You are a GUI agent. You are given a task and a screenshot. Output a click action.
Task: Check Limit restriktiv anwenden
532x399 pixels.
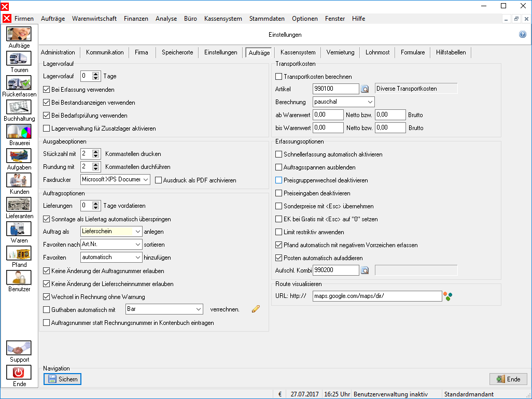(278, 232)
